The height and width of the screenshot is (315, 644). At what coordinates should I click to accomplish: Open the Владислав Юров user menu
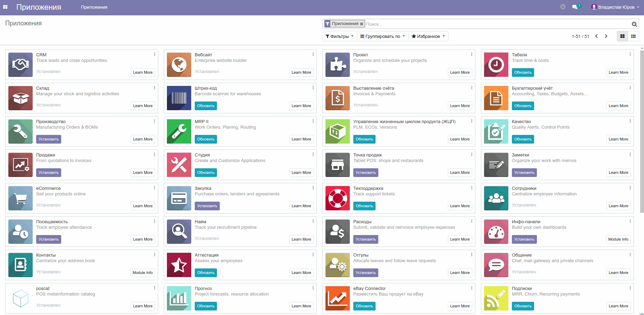click(615, 7)
